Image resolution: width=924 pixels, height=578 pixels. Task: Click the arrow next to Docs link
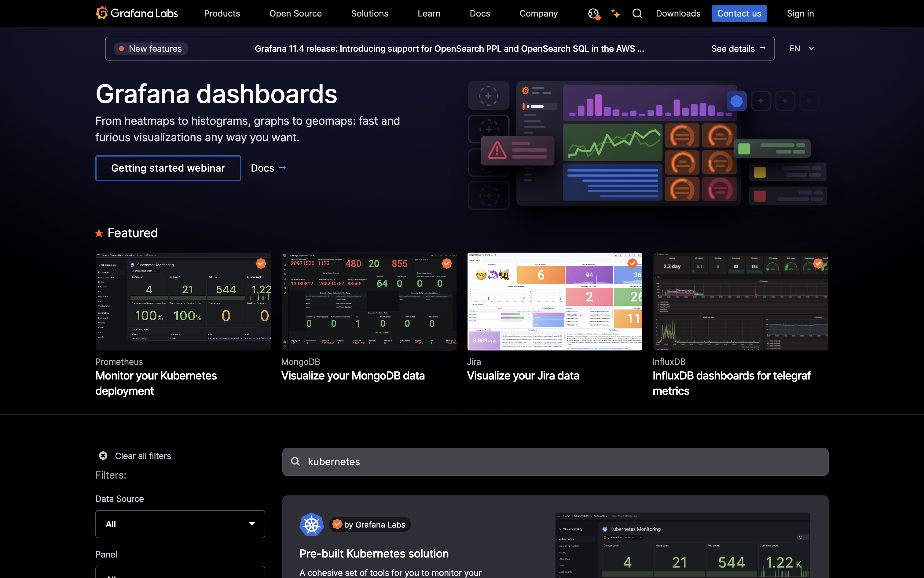[x=283, y=168]
